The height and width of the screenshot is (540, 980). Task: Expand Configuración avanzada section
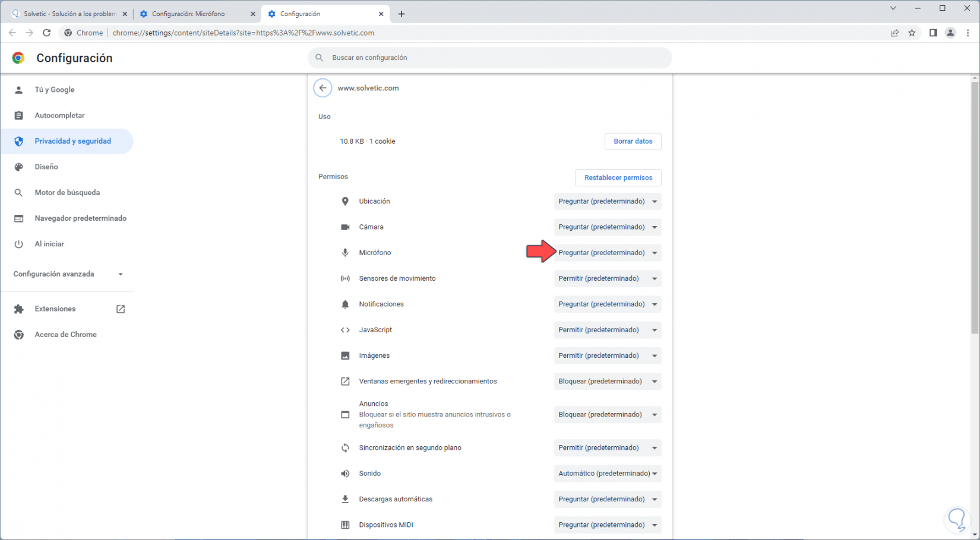(x=68, y=274)
